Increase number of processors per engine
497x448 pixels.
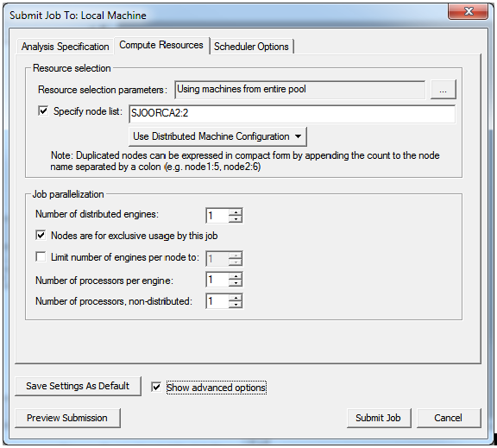coord(236,276)
